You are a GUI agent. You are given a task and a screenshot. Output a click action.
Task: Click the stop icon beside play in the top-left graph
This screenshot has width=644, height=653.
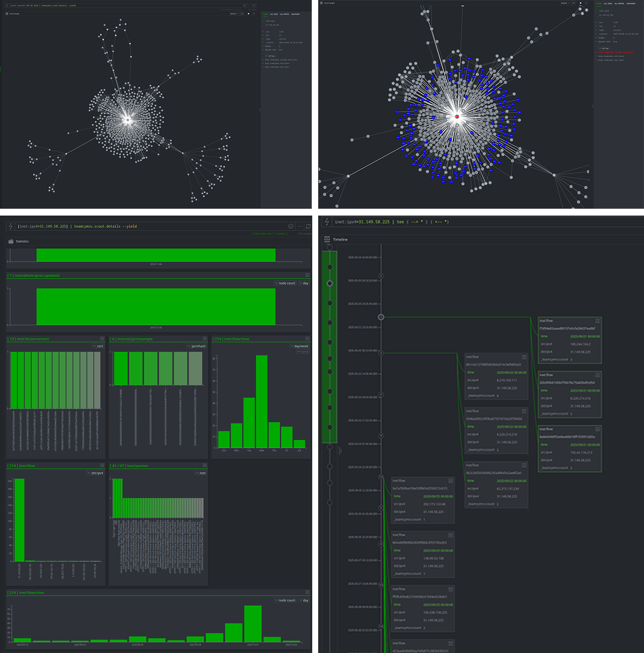coord(254,14)
